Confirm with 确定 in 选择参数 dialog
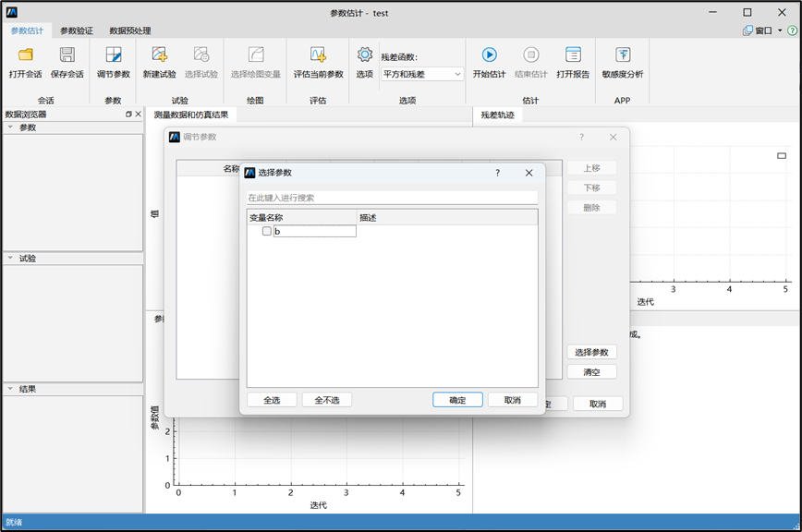 coord(457,400)
